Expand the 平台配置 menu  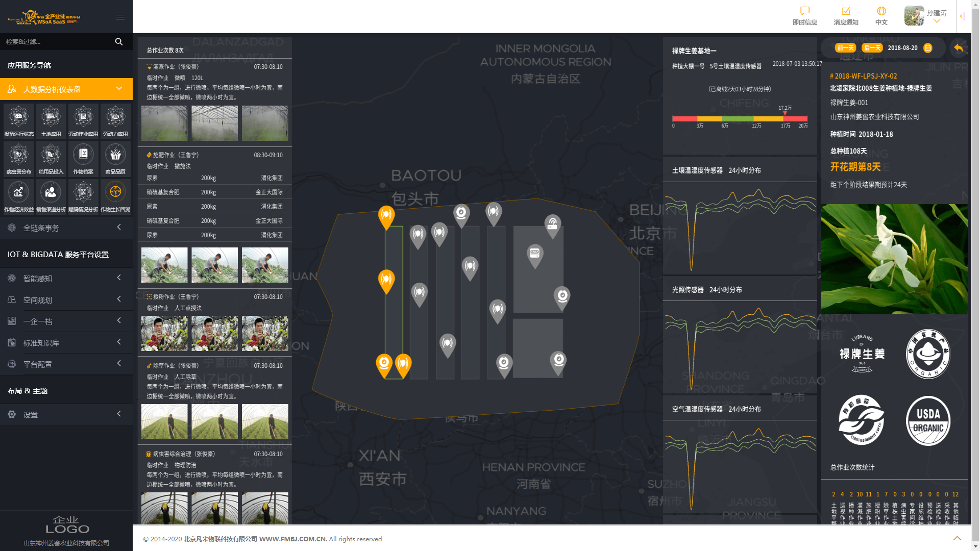pyautogui.click(x=66, y=364)
